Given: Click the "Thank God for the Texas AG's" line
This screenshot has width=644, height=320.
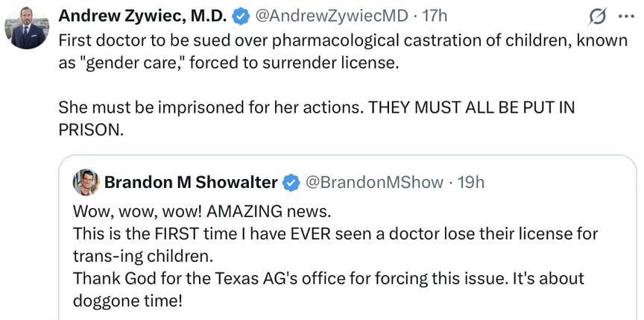Looking at the screenshot, I should pos(328,278).
